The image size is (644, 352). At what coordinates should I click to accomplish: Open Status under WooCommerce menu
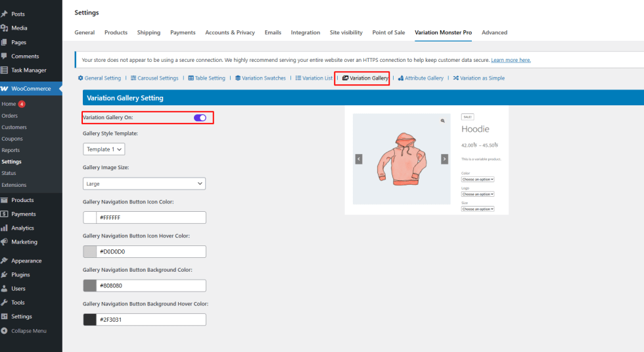click(9, 173)
